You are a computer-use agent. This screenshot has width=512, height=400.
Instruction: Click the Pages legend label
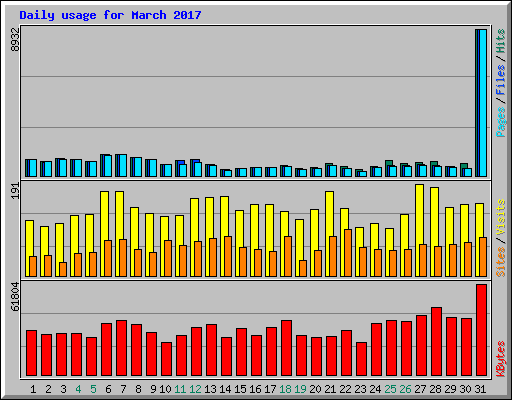pos(501,122)
